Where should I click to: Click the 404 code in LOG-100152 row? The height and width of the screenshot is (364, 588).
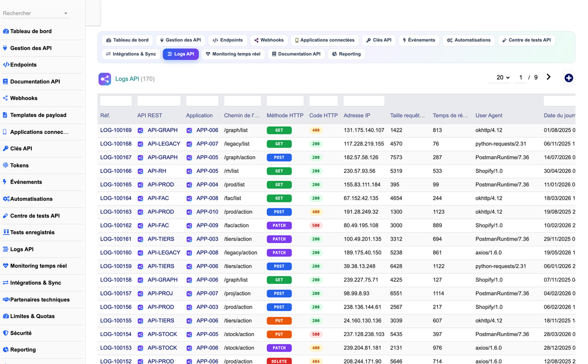[316, 362]
